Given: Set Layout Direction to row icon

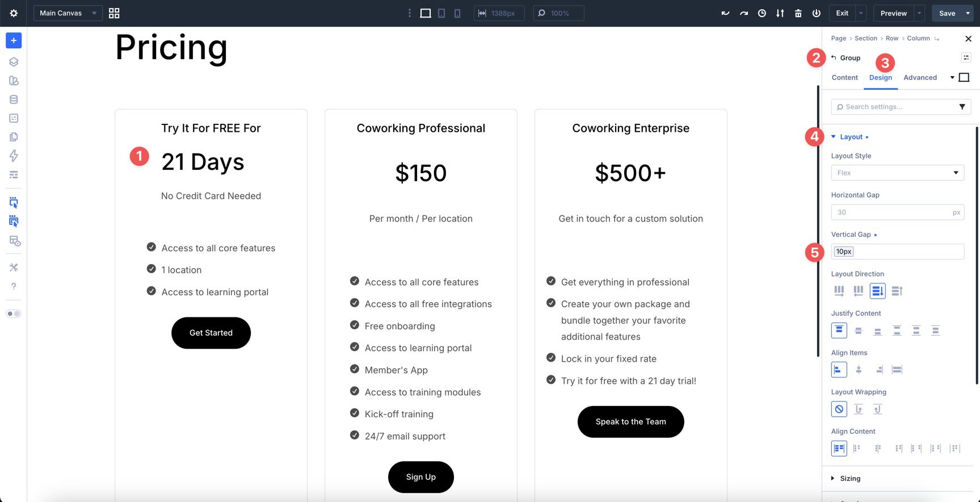Looking at the screenshot, I should [x=839, y=291].
